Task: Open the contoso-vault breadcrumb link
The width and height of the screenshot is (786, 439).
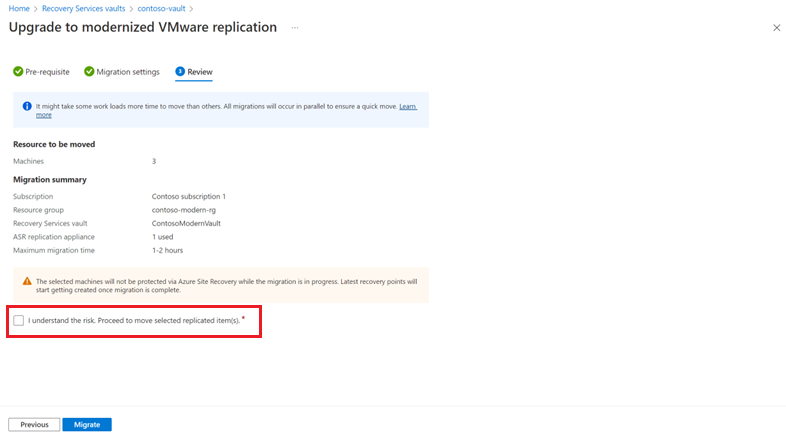Action: 161,9
